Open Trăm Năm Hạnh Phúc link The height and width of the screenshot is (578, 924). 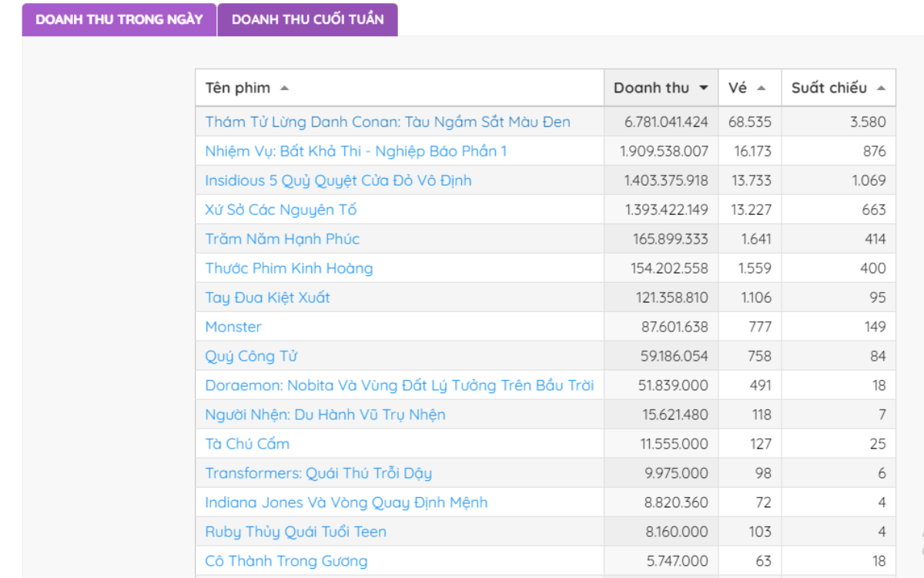point(282,239)
